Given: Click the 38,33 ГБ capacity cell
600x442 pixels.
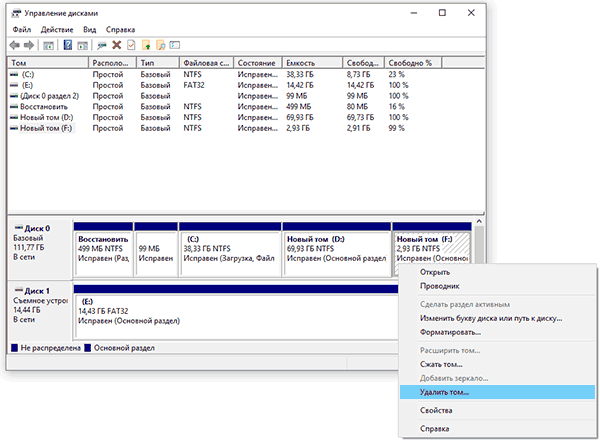Looking at the screenshot, I should coord(300,74).
